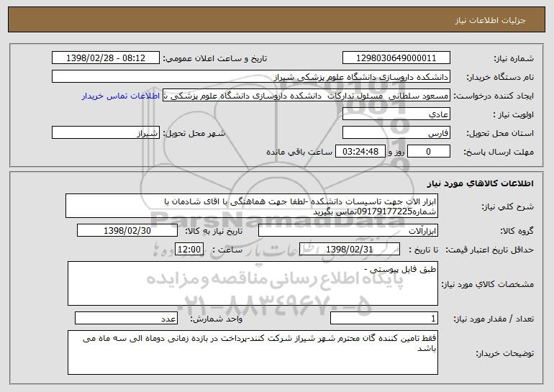
Task: Select the quantity field showing 1
Action: pos(384,318)
